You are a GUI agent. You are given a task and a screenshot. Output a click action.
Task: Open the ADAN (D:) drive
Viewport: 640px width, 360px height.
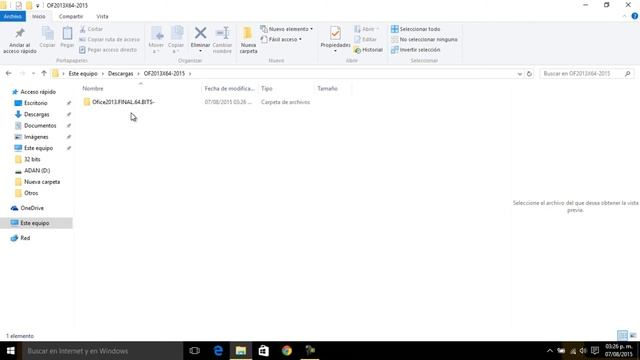(32, 171)
